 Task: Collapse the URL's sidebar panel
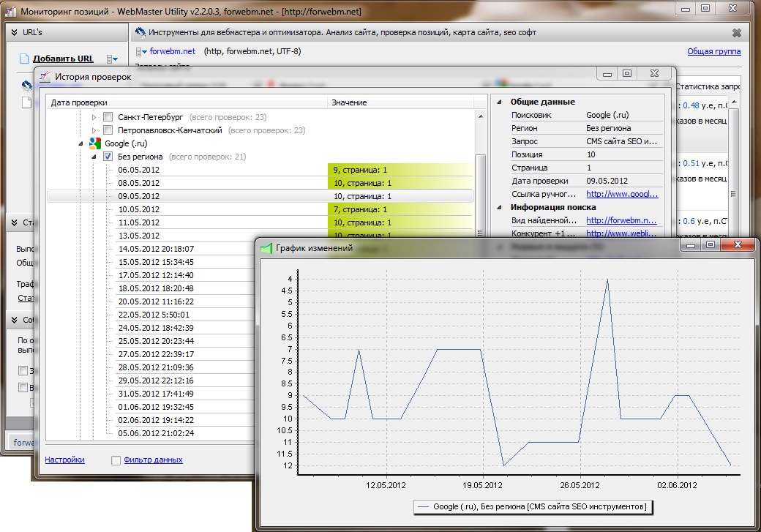[14, 32]
